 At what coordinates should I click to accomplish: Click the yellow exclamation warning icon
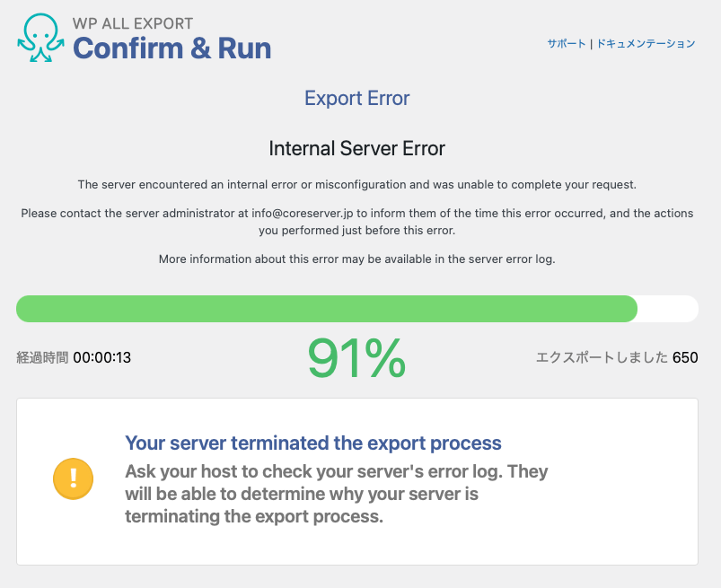pyautogui.click(x=74, y=478)
